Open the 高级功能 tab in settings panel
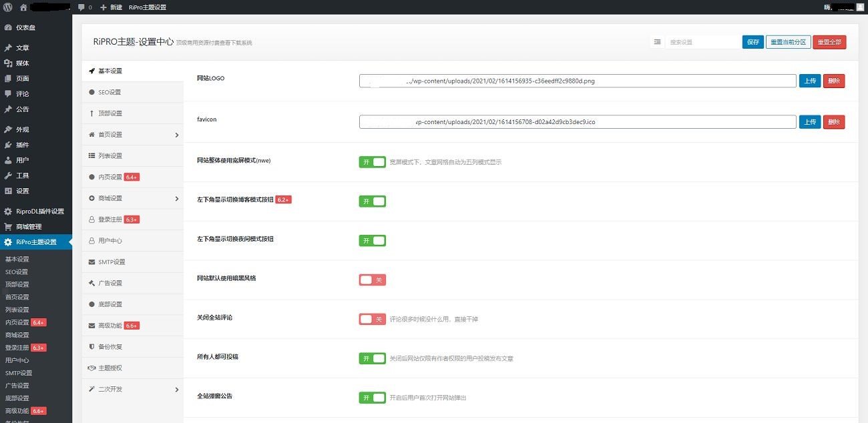The image size is (868, 423). tap(132, 326)
